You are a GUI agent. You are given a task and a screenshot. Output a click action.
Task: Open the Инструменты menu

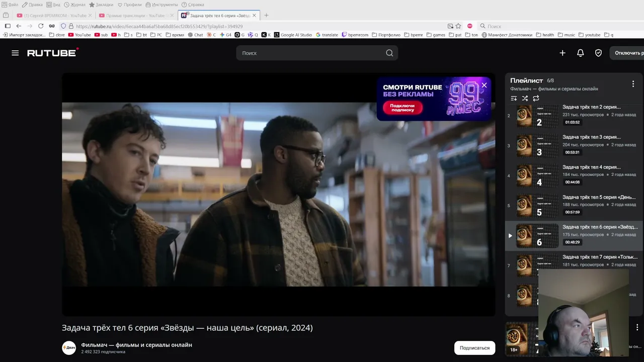point(162,5)
